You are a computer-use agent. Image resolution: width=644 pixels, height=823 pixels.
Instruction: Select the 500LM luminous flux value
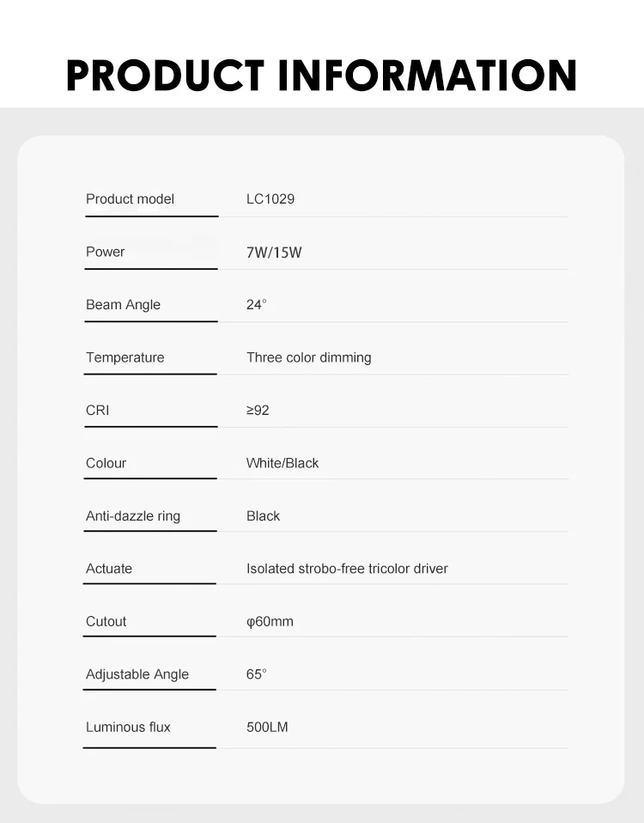(267, 728)
